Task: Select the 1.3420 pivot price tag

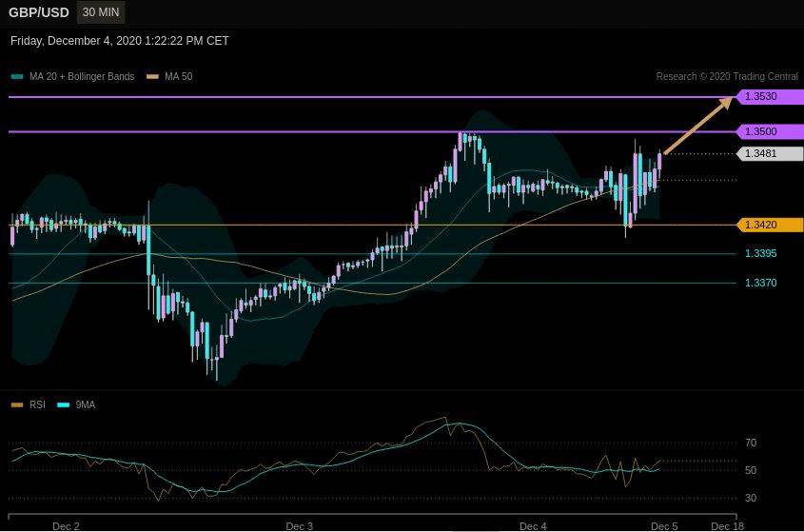Action: (x=770, y=225)
